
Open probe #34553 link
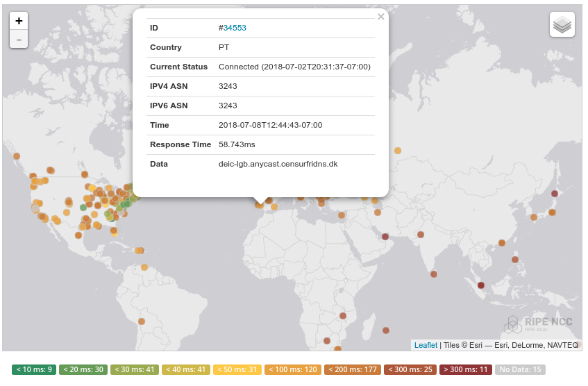(x=235, y=28)
